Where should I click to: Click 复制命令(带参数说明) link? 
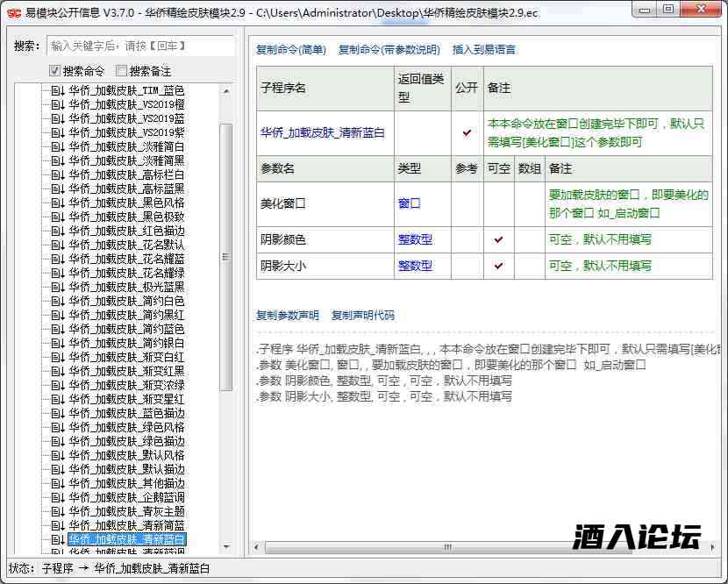click(x=389, y=50)
